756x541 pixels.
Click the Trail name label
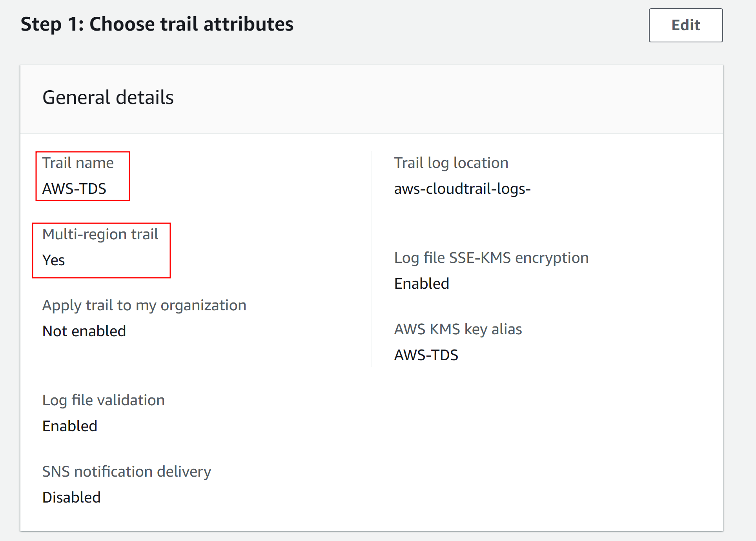(78, 163)
